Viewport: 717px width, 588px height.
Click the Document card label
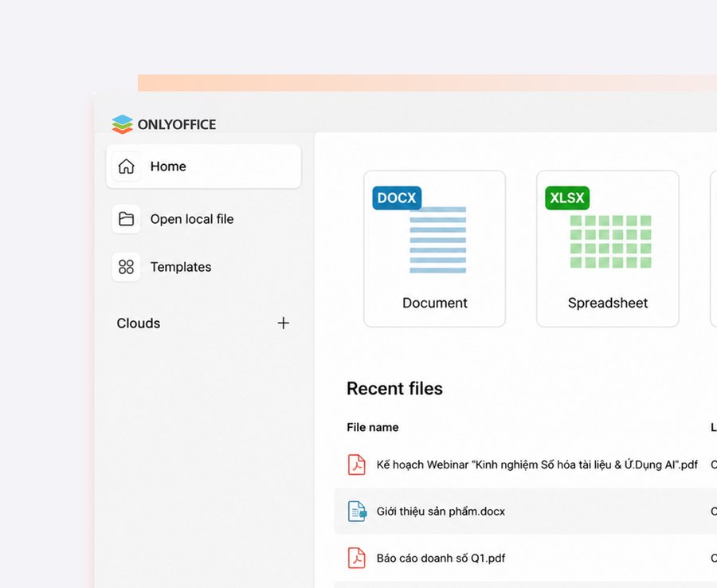(435, 303)
